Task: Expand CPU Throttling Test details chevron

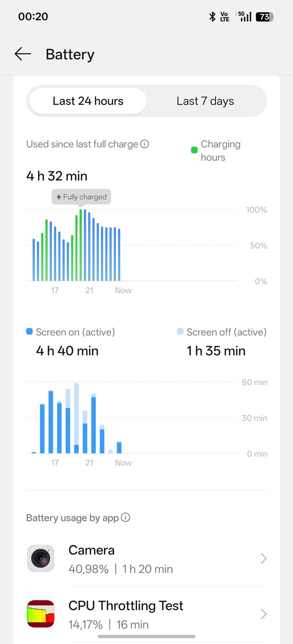Action: click(x=264, y=615)
